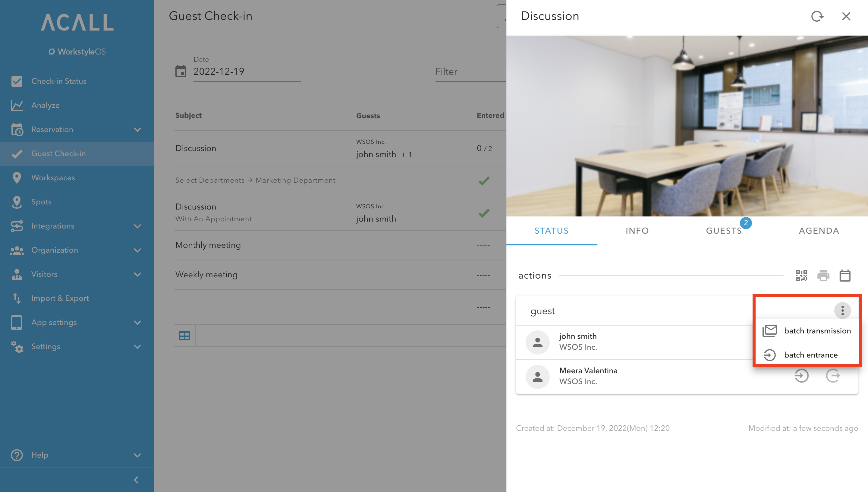This screenshot has height=492, width=868.
Task: Switch to the STATUS tab
Action: 552,230
